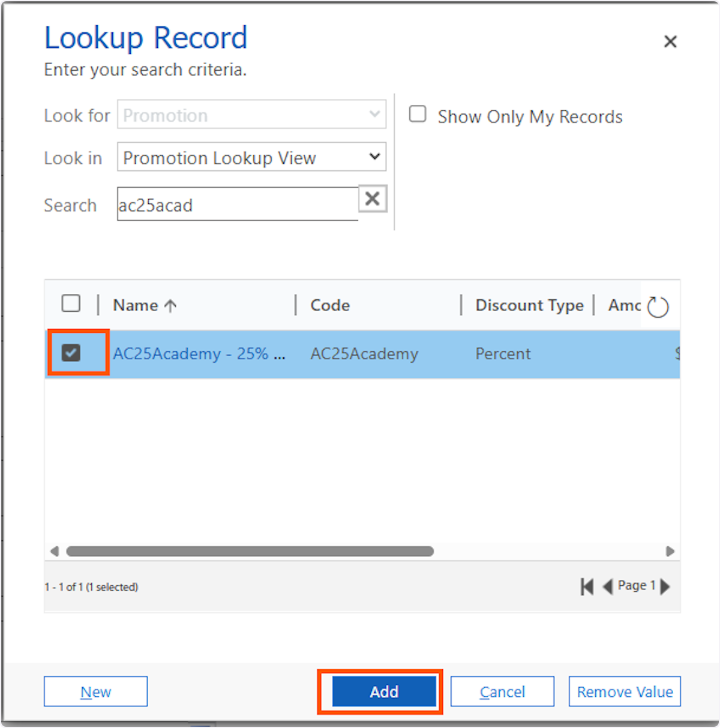The image size is (720, 728).
Task: Clear the search box with X icon
Action: pyautogui.click(x=373, y=198)
